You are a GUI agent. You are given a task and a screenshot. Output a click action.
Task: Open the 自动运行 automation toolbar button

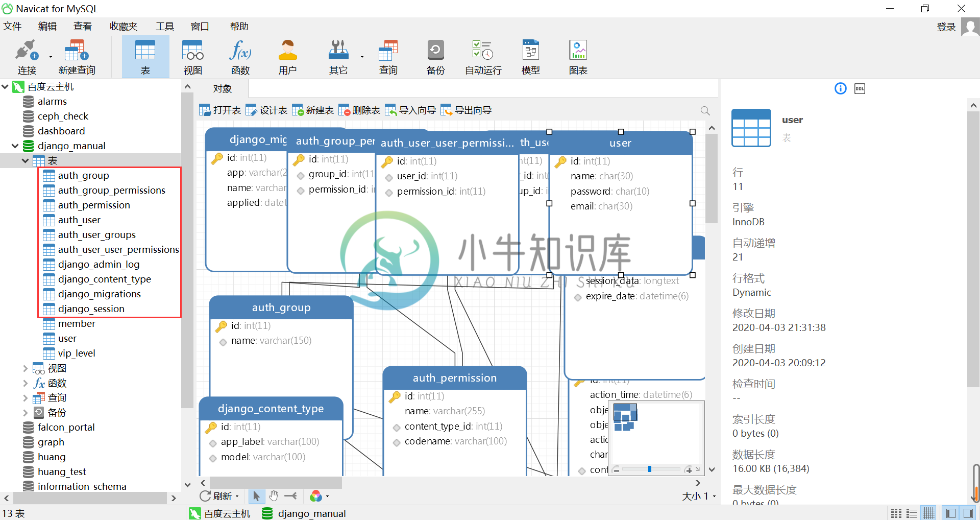(483, 57)
